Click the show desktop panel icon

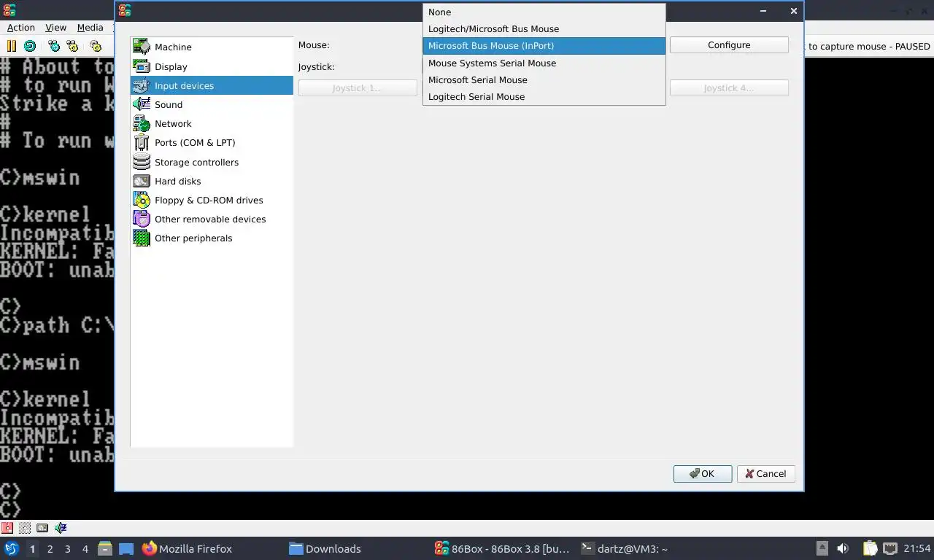(x=126, y=549)
